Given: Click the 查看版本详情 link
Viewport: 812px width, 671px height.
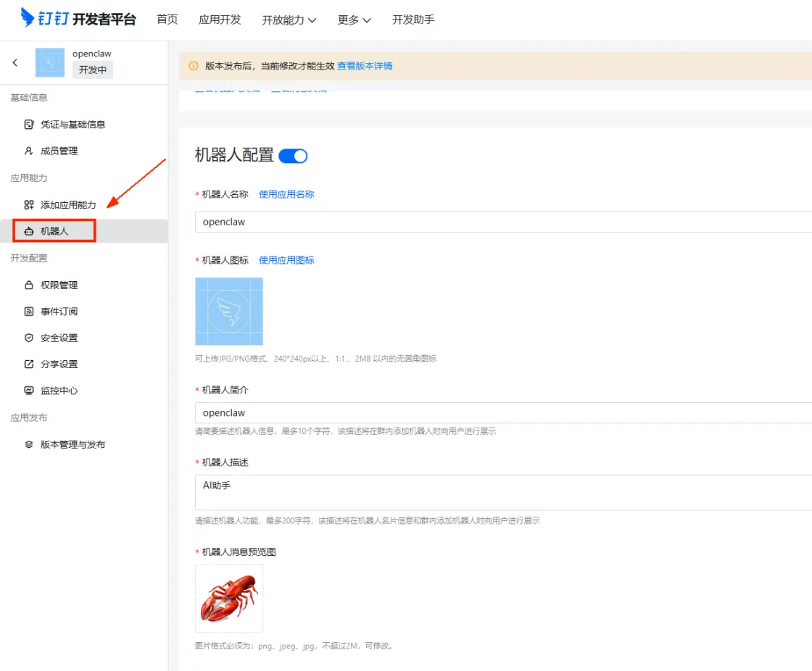Looking at the screenshot, I should [365, 65].
